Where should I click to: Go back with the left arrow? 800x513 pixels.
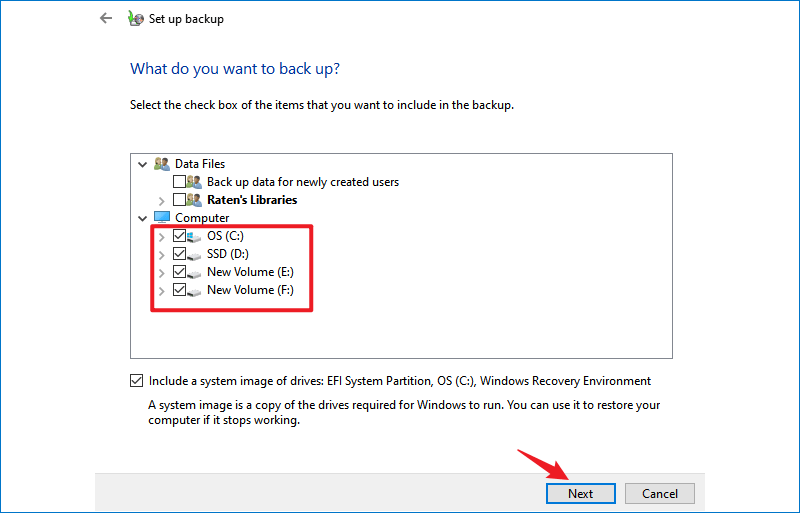point(106,18)
